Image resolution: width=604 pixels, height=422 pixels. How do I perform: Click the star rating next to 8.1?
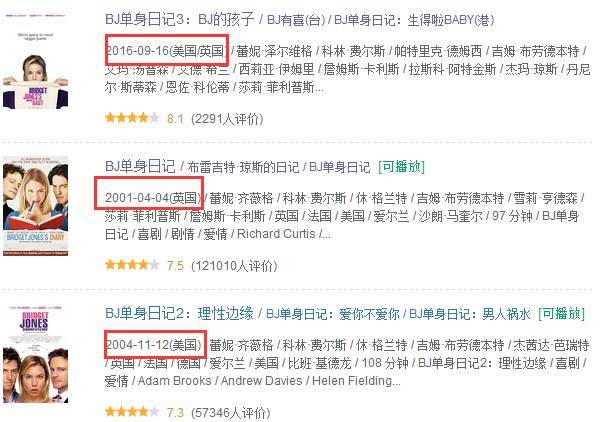(132, 118)
